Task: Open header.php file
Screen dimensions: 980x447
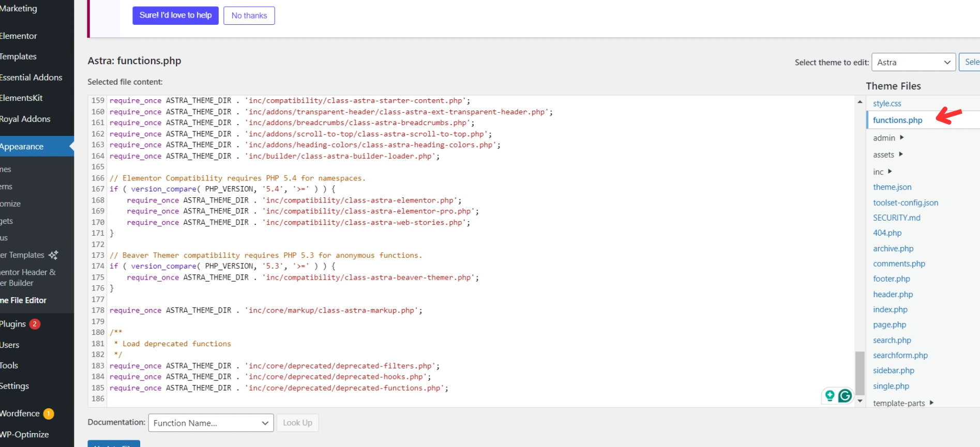Action: (x=893, y=294)
